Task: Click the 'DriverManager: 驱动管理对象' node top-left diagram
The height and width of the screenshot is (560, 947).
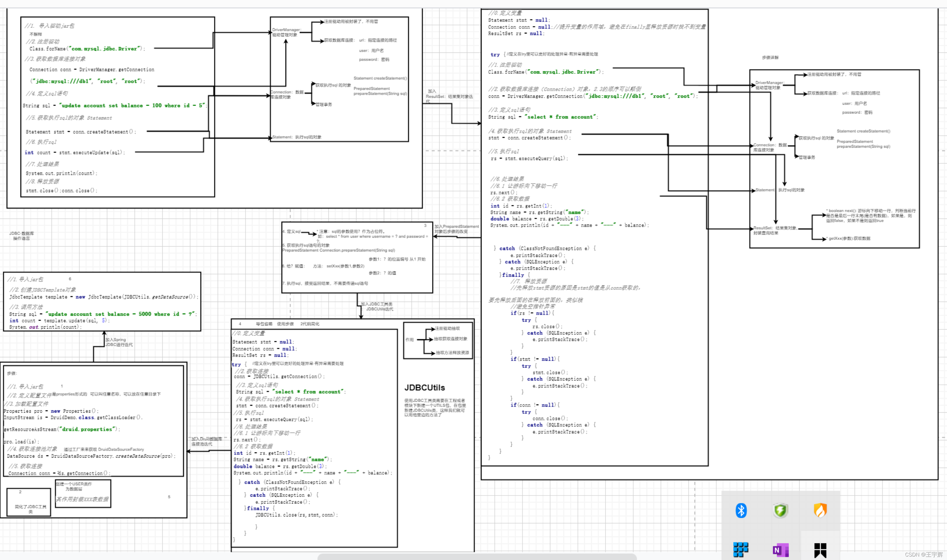Action: click(286, 32)
